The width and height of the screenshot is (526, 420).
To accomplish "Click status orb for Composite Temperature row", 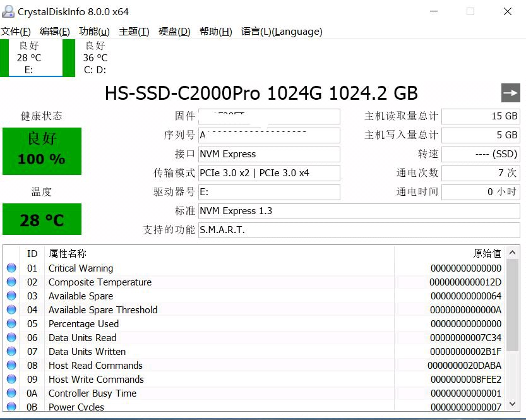I will (11, 282).
